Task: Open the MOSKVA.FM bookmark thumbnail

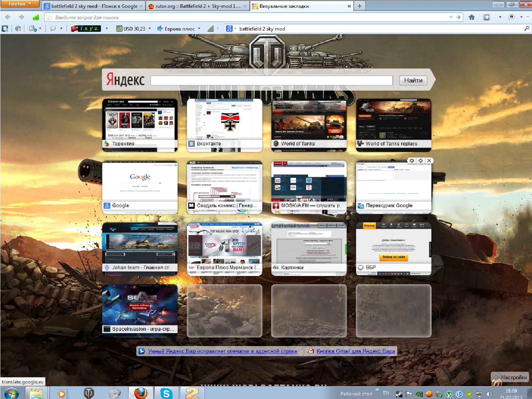Action: click(x=309, y=187)
